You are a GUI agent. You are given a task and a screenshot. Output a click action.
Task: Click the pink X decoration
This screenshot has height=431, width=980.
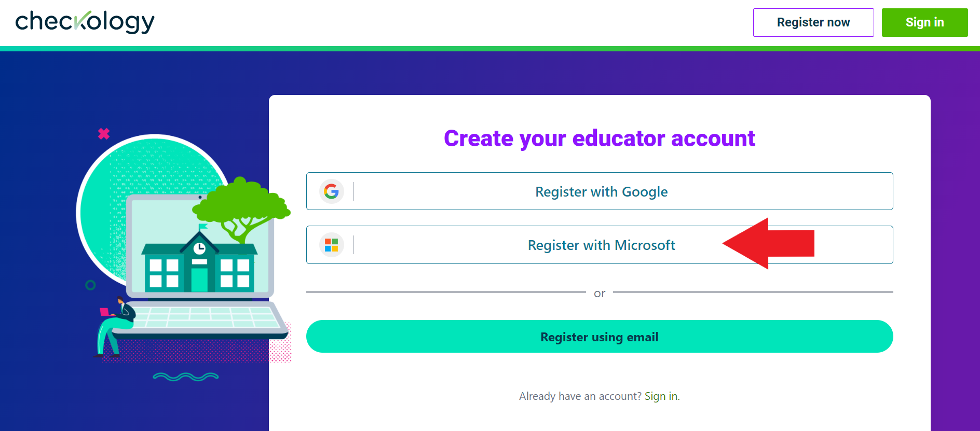(x=104, y=134)
